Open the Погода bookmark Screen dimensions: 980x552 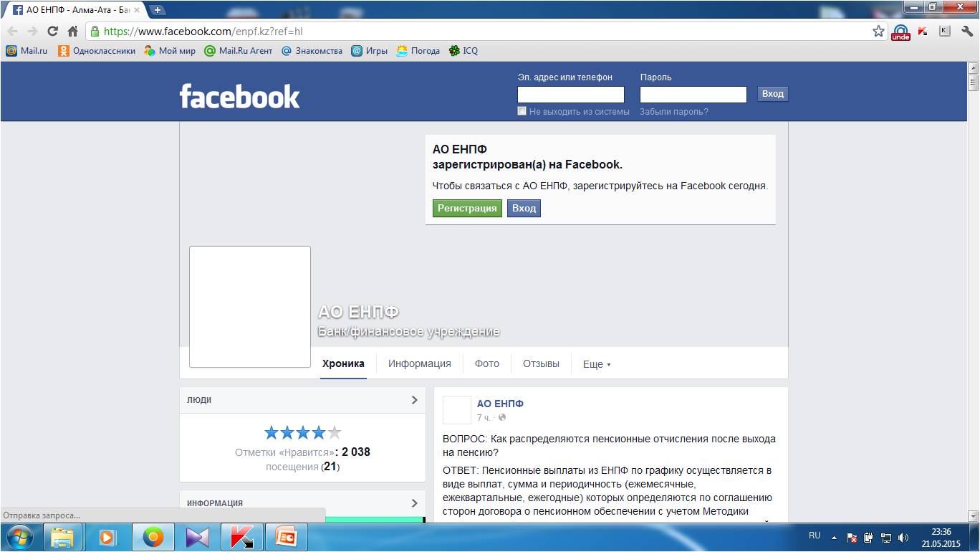point(418,51)
